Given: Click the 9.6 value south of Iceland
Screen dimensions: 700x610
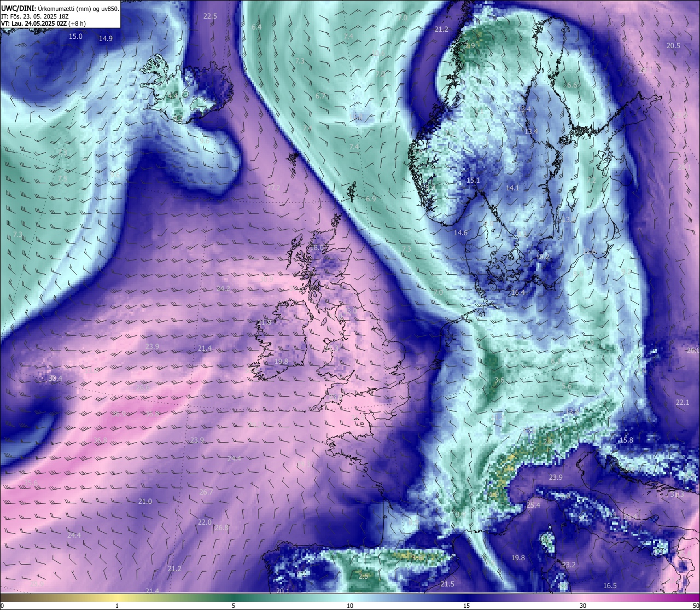Looking at the screenshot, I should (205, 141).
